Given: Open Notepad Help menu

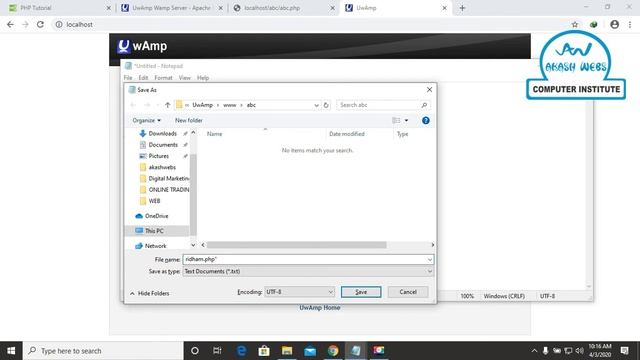Looking at the screenshot, I should (203, 78).
